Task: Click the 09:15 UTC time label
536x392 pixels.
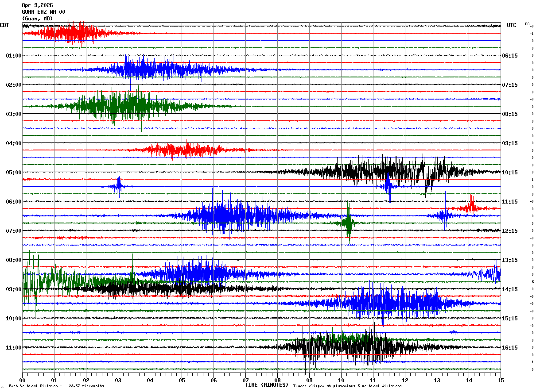Action: [x=510, y=143]
